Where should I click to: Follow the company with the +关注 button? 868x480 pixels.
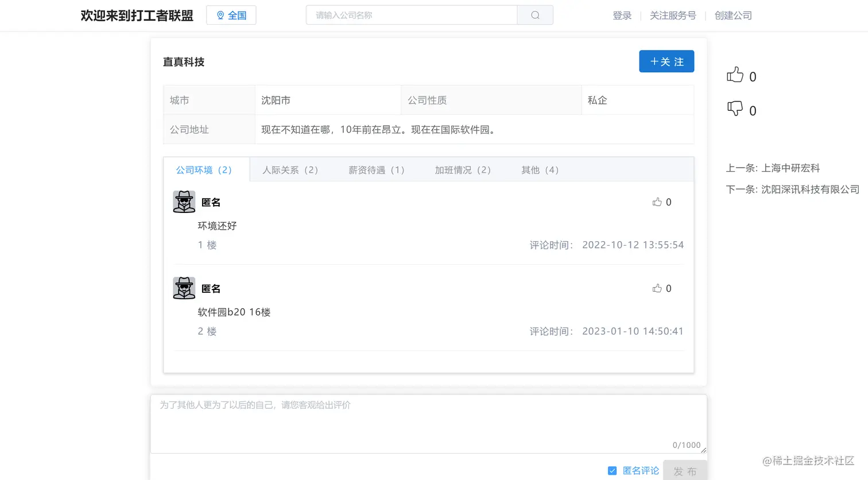(x=666, y=61)
